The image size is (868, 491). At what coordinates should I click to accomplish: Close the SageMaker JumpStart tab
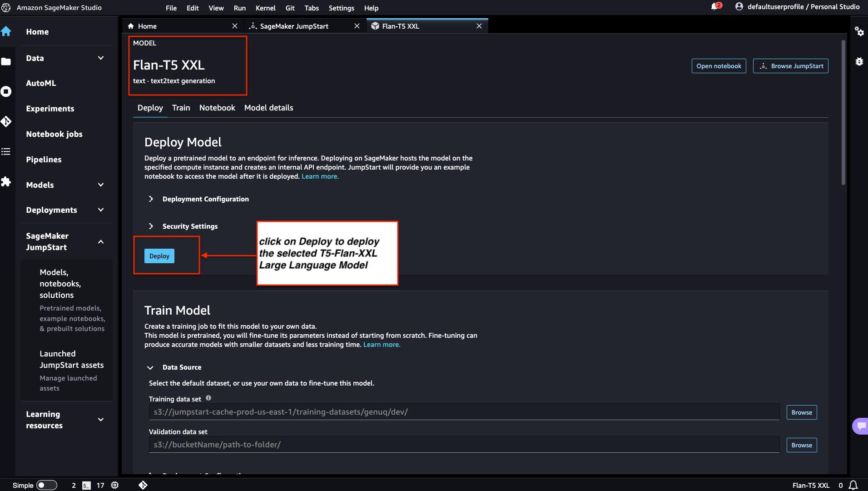(357, 26)
